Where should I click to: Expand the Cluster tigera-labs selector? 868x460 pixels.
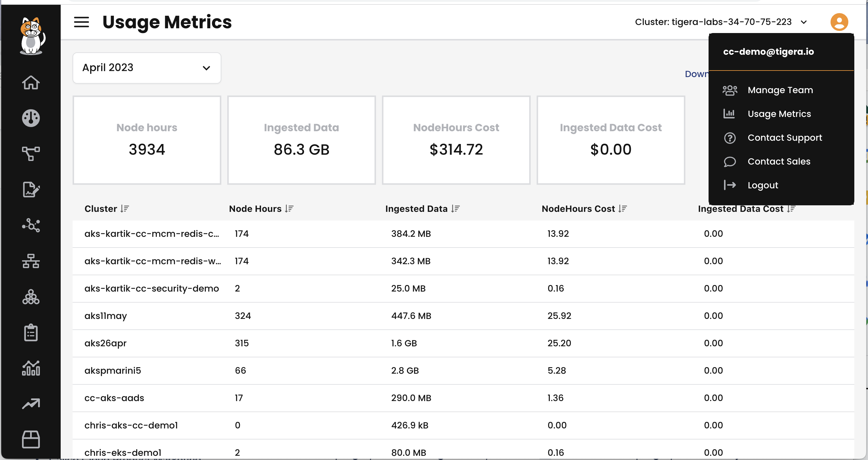point(721,22)
